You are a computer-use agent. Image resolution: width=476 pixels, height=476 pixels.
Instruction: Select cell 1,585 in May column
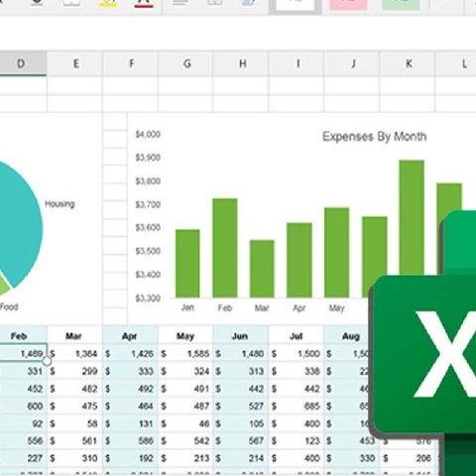coord(185,353)
